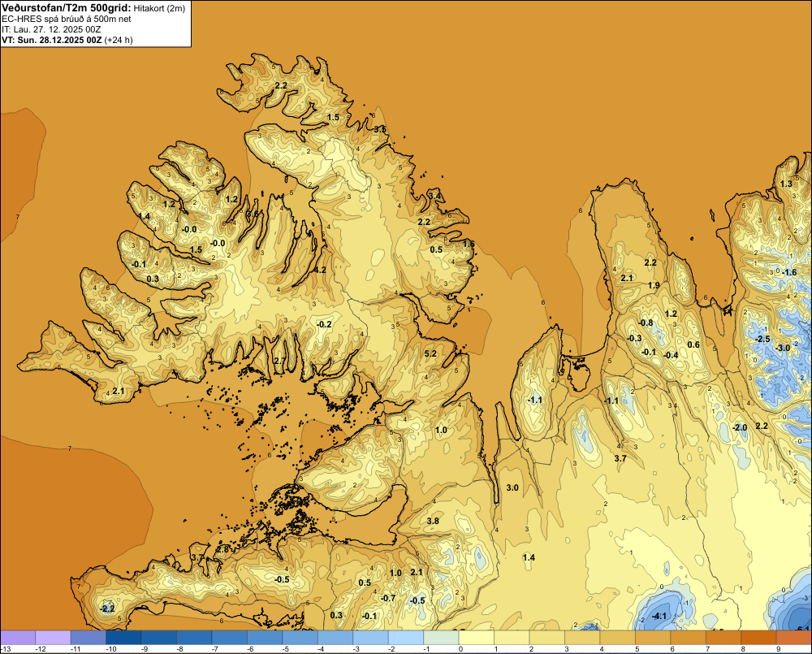Click the 3.8 temperature reading
The image size is (812, 654).
(x=433, y=521)
